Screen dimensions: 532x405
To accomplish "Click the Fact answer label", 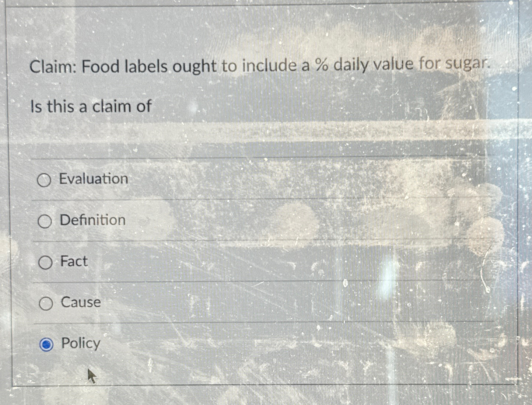I will pos(73,262).
